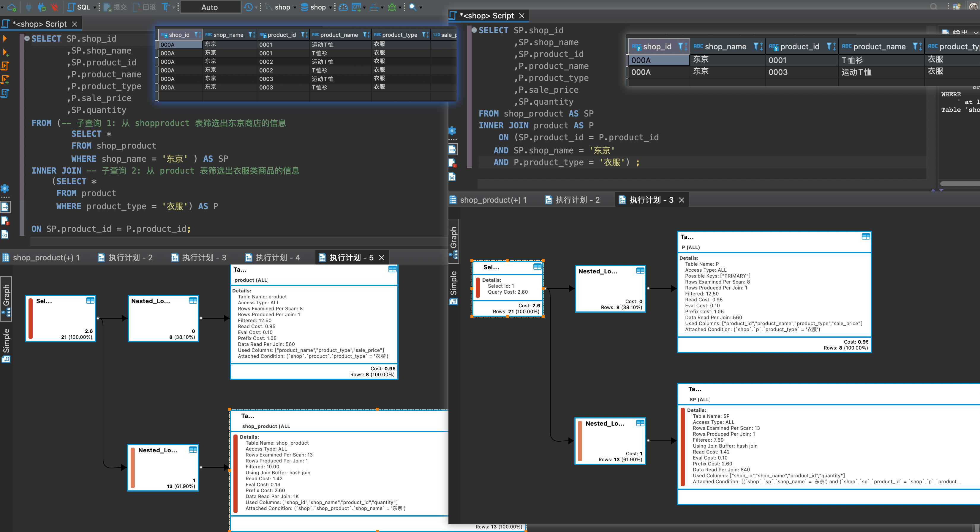Open right editor settings gear icon

(452, 130)
